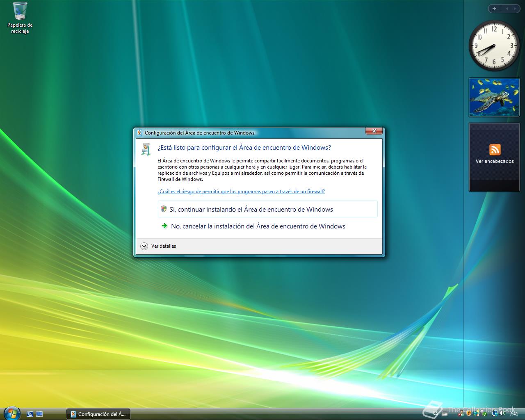Click the keyboard icon in the taskbar
Screen dimensions: 525x420
(445, 414)
